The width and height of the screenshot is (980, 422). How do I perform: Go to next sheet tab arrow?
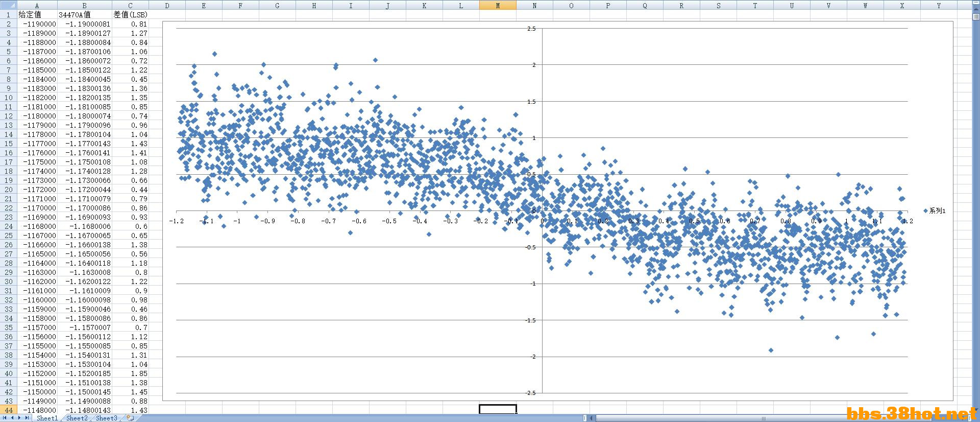click(x=20, y=418)
